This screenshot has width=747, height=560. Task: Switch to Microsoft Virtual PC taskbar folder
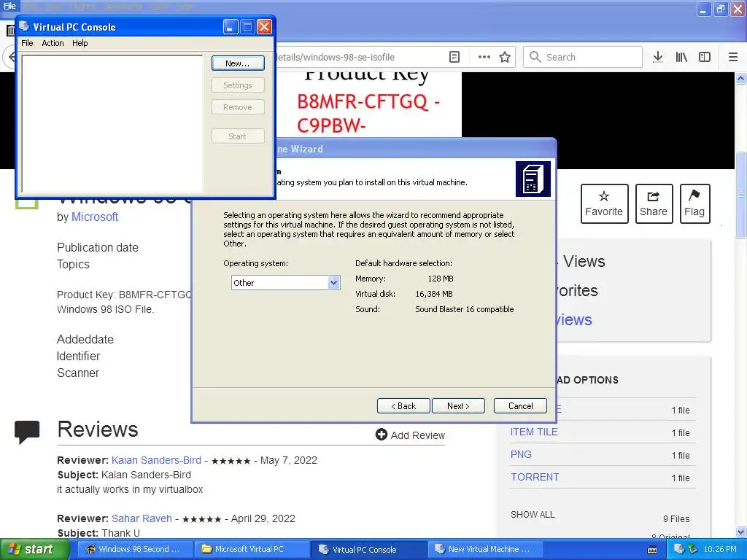[251, 550]
